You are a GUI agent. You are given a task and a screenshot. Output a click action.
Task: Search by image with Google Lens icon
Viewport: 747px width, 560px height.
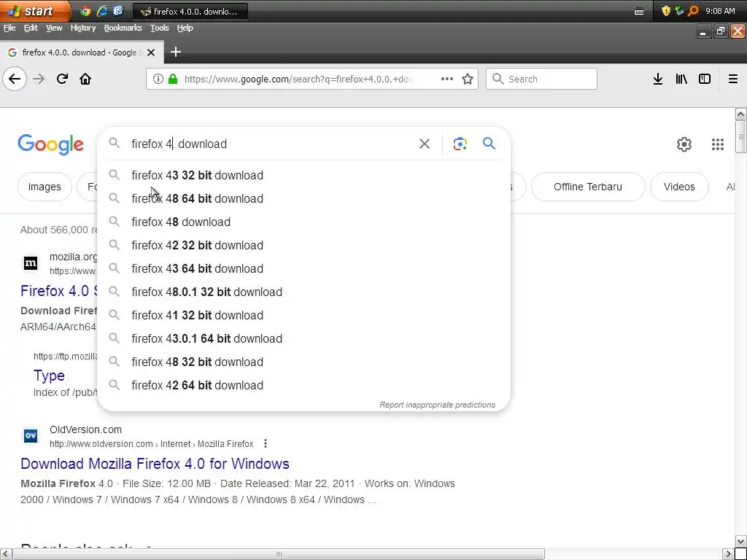(x=460, y=144)
